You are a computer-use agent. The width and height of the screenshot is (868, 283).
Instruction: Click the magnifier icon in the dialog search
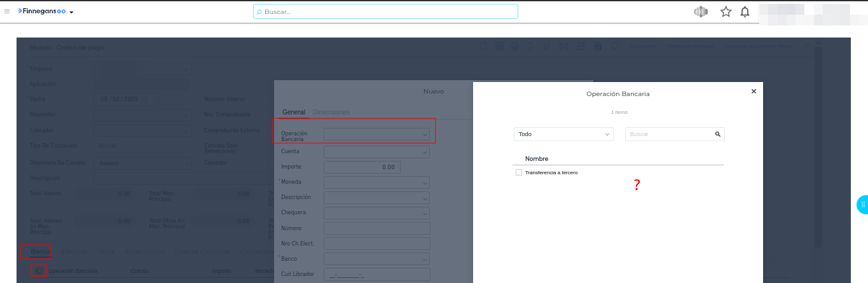[x=717, y=134]
